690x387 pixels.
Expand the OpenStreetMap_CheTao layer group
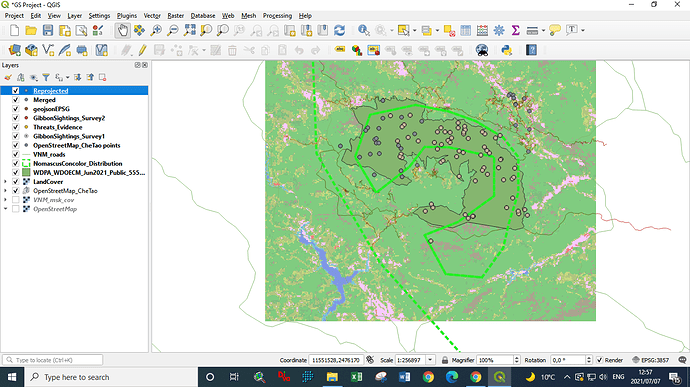(5, 191)
